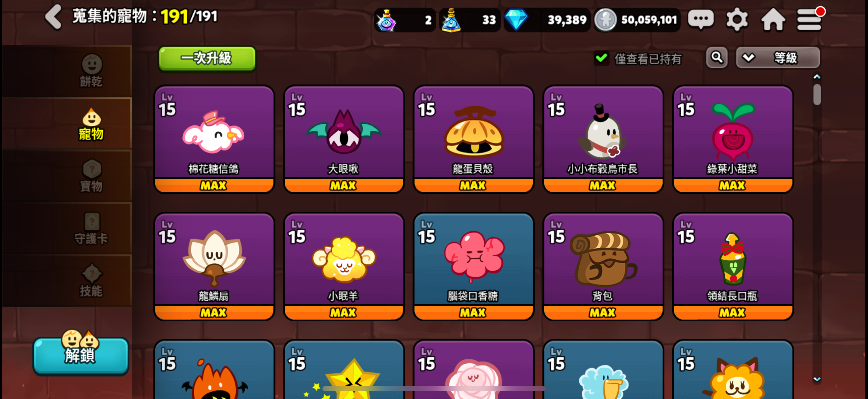Click scrollbar down chevron arrow
Image resolution: width=868 pixels, height=399 pixels.
(x=816, y=379)
